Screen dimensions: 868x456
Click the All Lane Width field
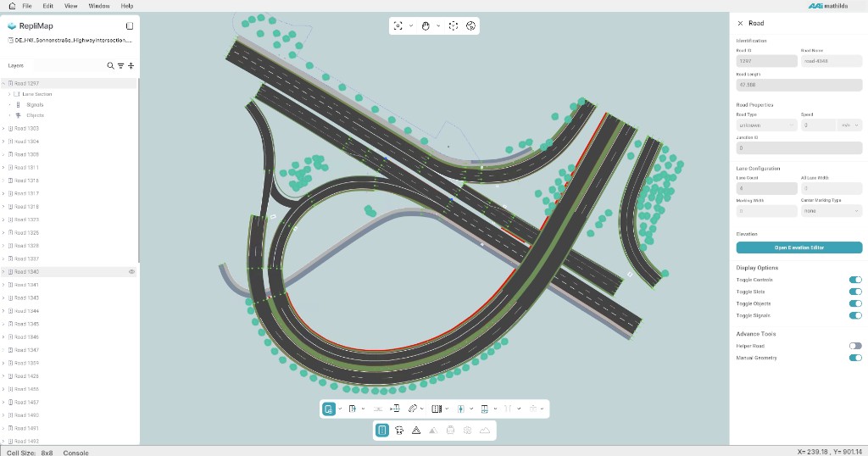832,188
